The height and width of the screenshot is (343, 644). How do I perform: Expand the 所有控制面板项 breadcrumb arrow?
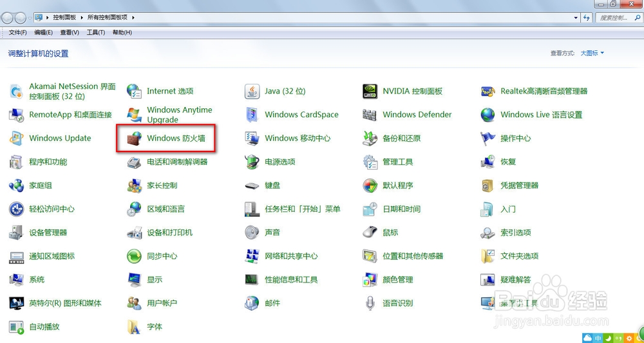click(133, 17)
